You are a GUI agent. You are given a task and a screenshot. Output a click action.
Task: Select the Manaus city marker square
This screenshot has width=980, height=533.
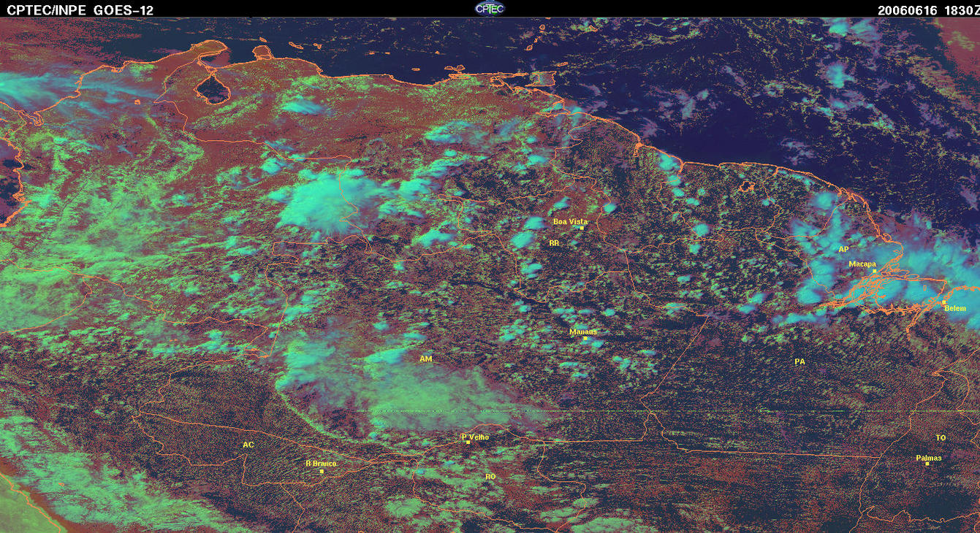[x=585, y=338]
